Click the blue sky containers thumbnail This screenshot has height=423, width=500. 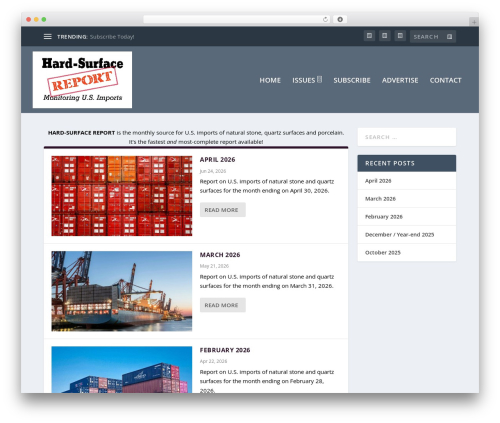pyautogui.click(x=122, y=370)
